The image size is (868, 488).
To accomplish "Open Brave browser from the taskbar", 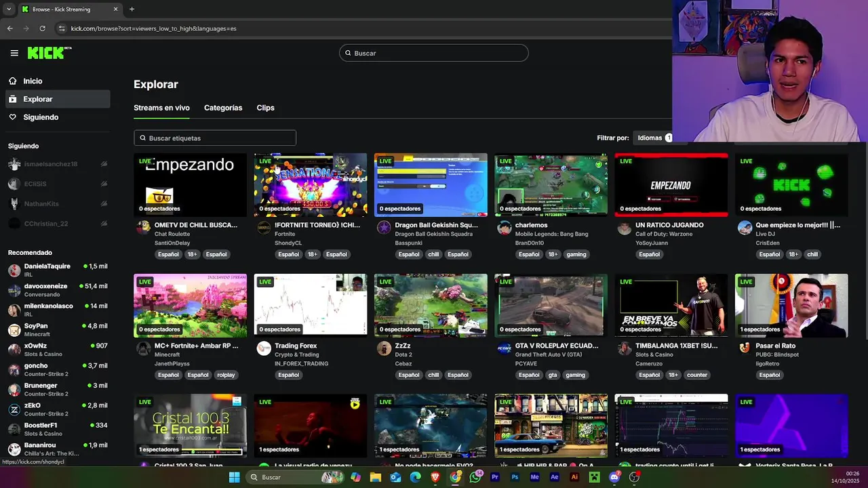I will (x=435, y=477).
